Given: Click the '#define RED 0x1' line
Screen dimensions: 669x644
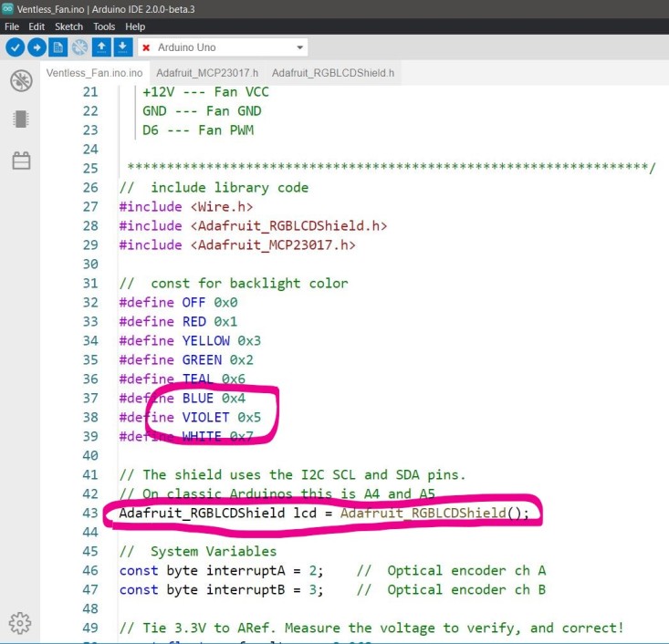Looking at the screenshot, I should 178,322.
